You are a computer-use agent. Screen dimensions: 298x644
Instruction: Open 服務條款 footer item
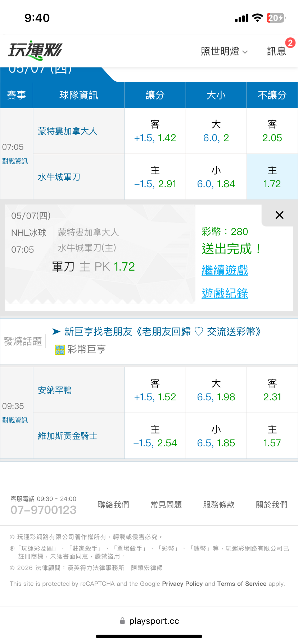[219, 505]
